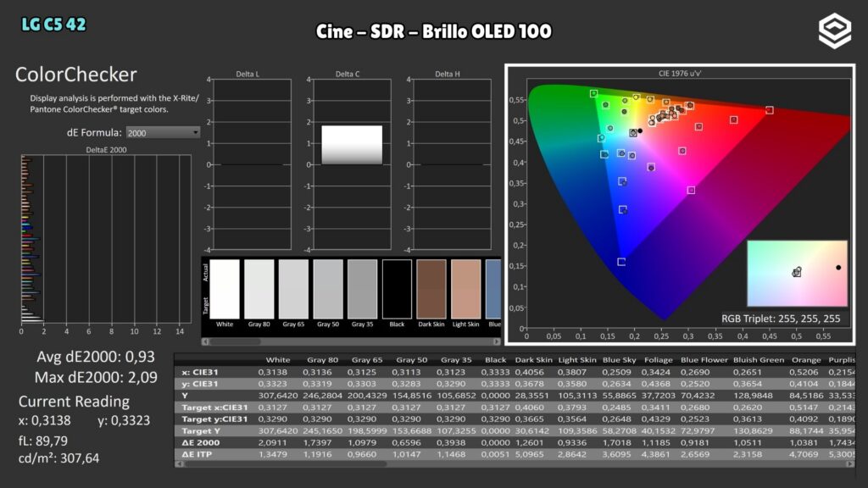
Task: Click White's Y value 307,6420
Action: click(278, 396)
